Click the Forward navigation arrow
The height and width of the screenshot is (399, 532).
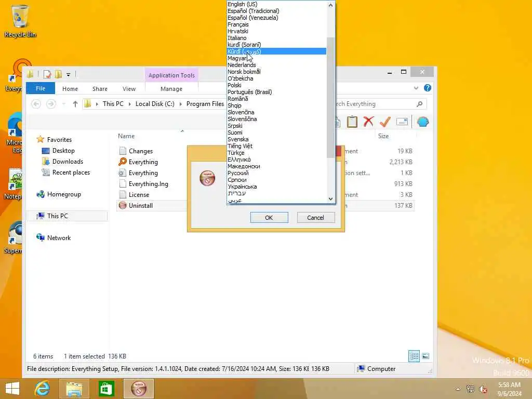tap(51, 104)
